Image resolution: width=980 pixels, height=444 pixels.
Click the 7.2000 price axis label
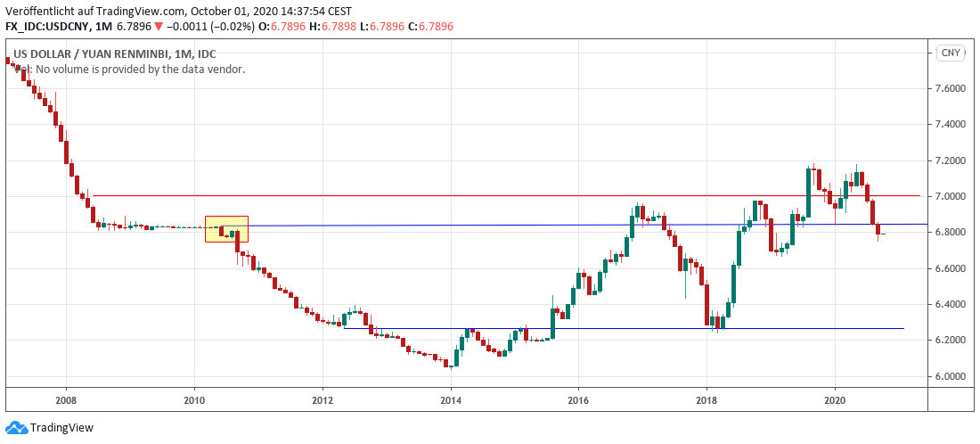click(x=951, y=160)
